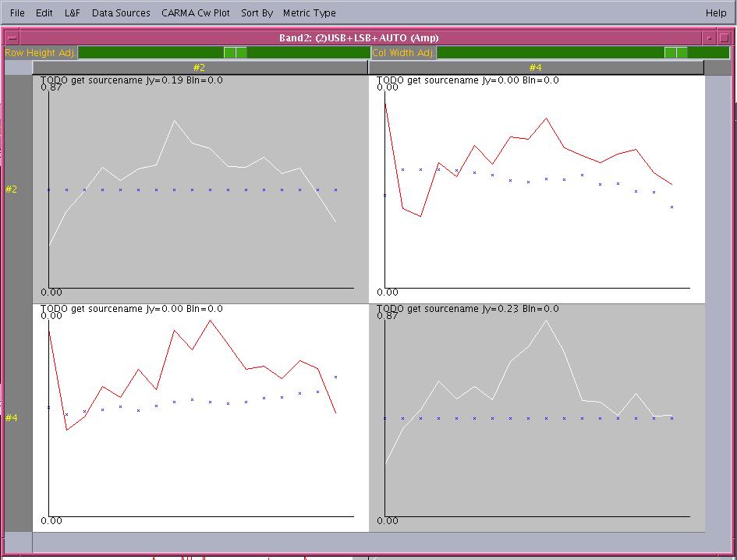Open the Edit menu

tap(44, 13)
